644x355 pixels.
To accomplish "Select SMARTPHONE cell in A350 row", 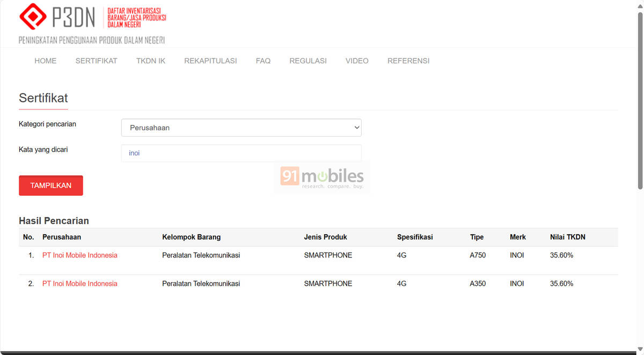I will tap(328, 284).
